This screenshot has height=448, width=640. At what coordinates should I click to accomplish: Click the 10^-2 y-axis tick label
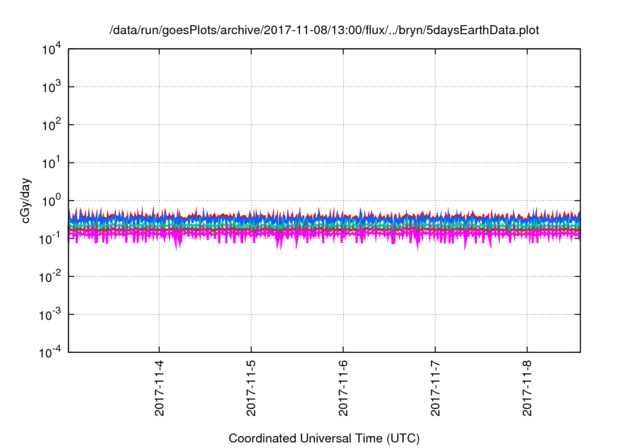(x=50, y=277)
